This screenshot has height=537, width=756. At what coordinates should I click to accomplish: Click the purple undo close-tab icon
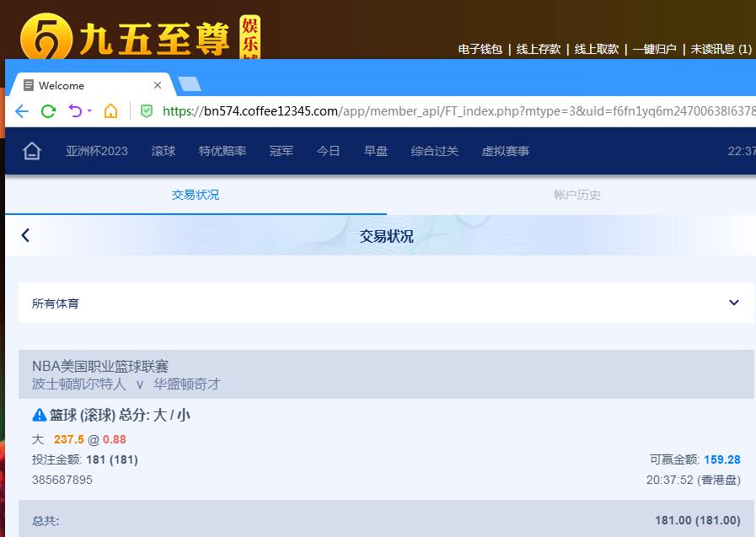click(x=75, y=111)
